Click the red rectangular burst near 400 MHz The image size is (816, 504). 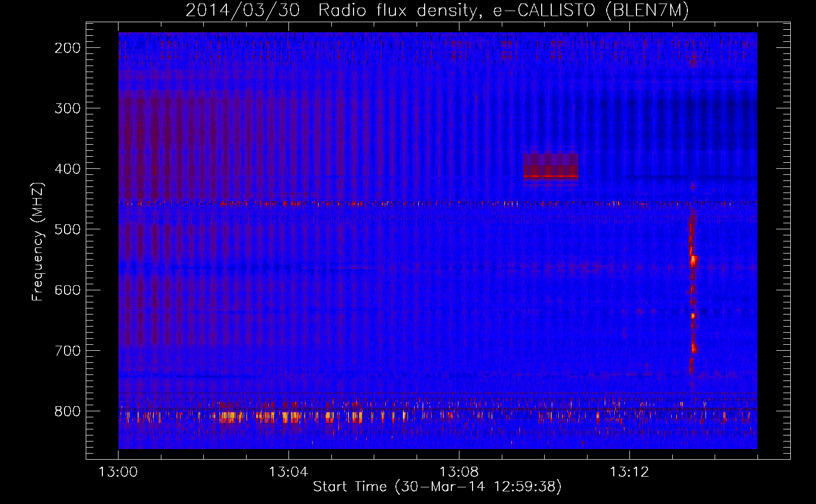551,166
